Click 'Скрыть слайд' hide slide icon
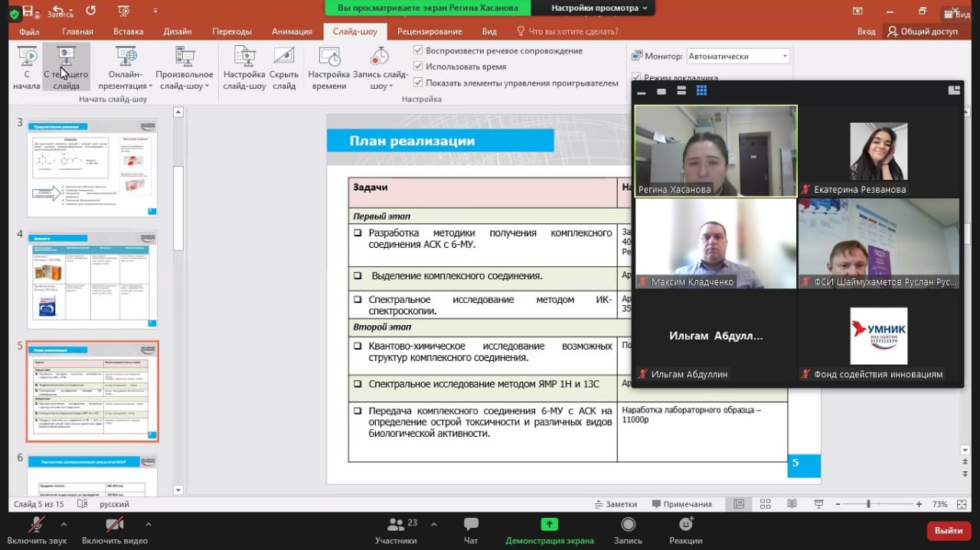The width and height of the screenshot is (980, 550). click(284, 57)
